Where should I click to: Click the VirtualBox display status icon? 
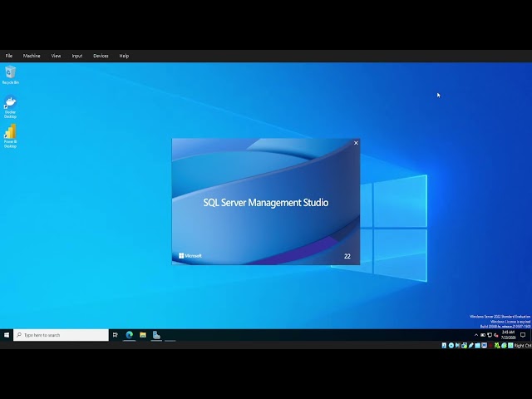point(484,346)
